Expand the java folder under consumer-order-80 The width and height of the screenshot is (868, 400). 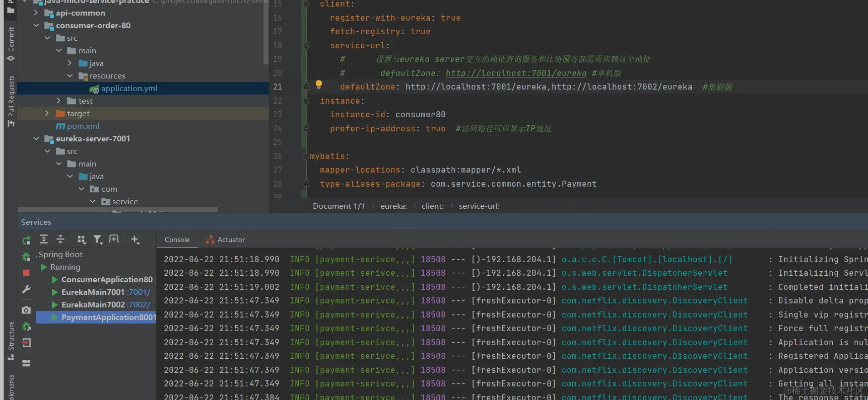click(70, 63)
